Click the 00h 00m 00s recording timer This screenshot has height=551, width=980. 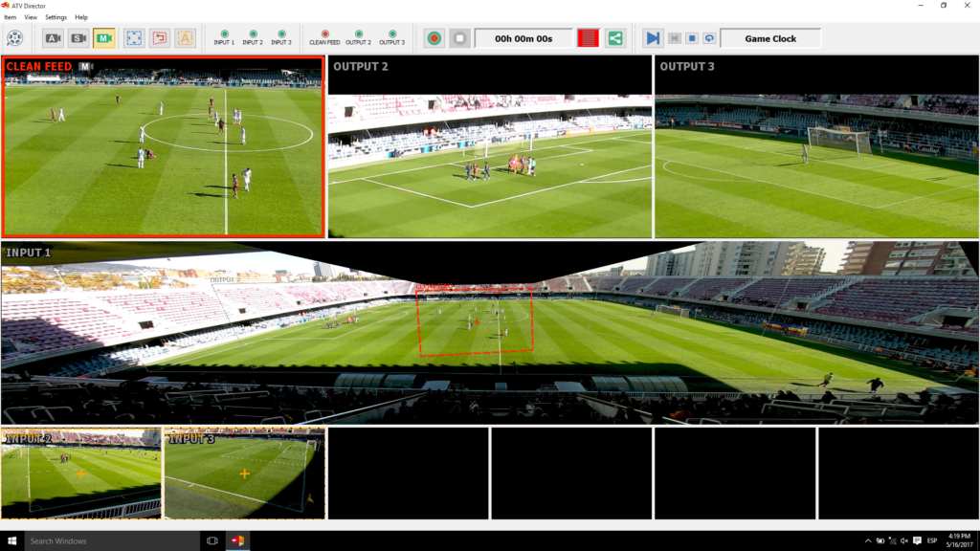point(523,38)
